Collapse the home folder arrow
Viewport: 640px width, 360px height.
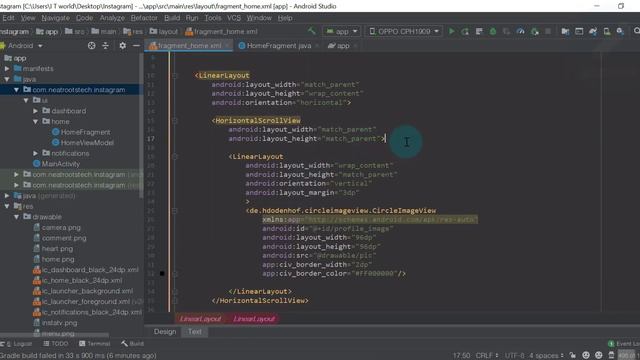click(x=36, y=122)
